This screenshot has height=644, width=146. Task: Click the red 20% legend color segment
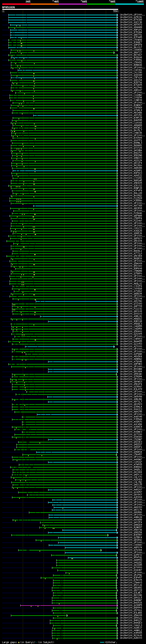tap(16, 4)
